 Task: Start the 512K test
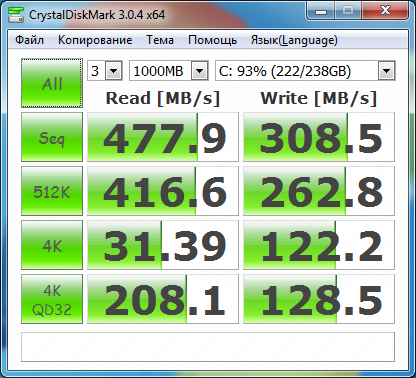(52, 191)
